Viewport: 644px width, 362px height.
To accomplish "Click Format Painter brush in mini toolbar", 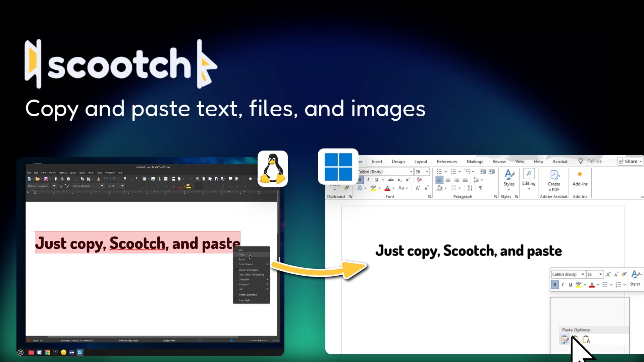I will (624, 274).
